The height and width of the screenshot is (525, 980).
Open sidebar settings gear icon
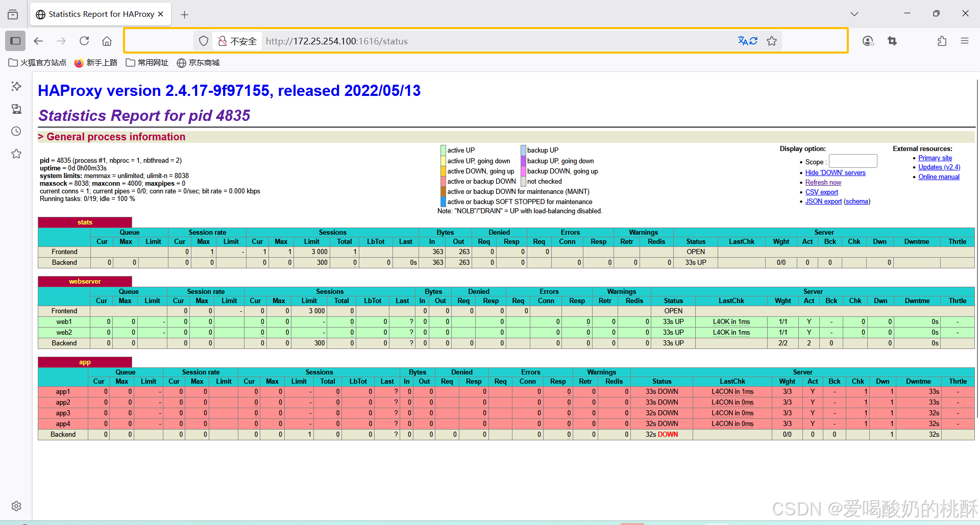[x=16, y=506]
